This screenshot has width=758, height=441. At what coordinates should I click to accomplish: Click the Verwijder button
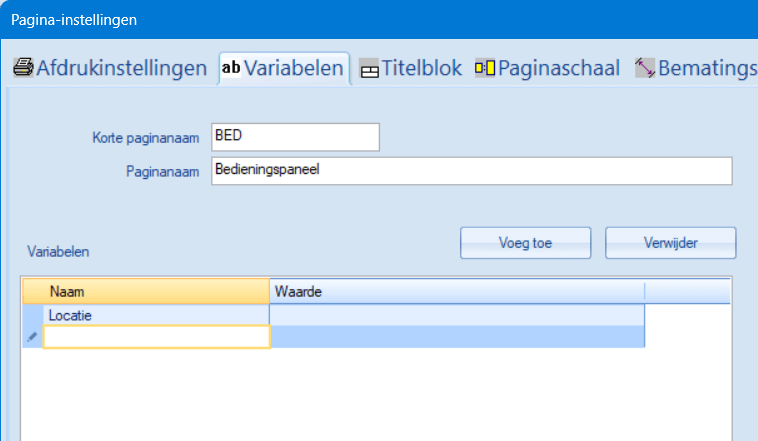pyautogui.click(x=671, y=243)
